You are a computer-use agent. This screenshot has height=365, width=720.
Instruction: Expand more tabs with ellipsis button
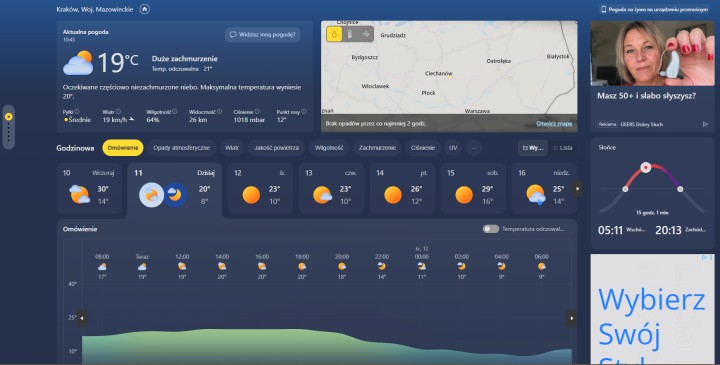tap(474, 148)
